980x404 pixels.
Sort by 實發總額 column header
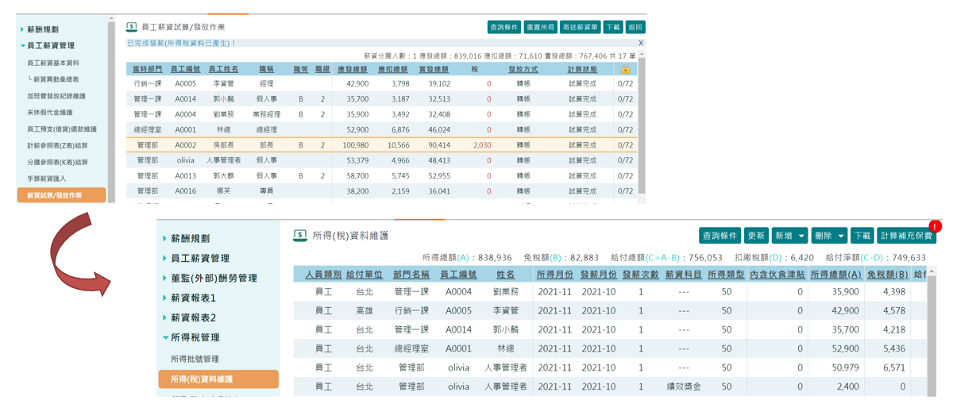click(434, 69)
